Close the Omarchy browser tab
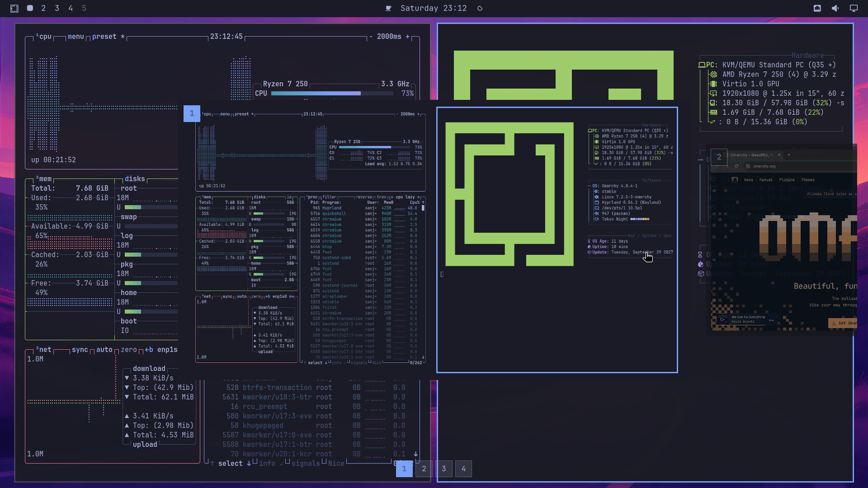This screenshot has height=488, width=868. 779,155
